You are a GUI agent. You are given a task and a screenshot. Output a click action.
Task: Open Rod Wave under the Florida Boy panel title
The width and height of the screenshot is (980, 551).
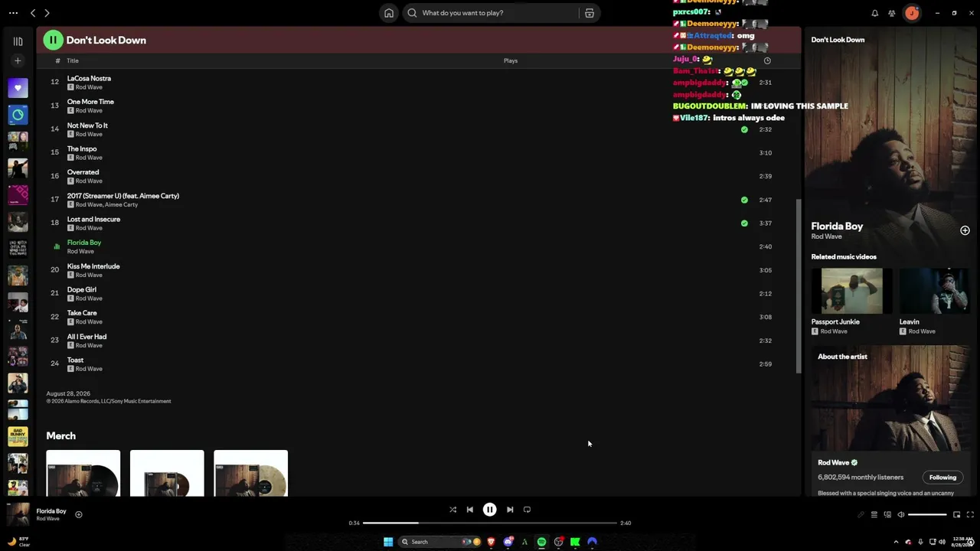pos(826,236)
